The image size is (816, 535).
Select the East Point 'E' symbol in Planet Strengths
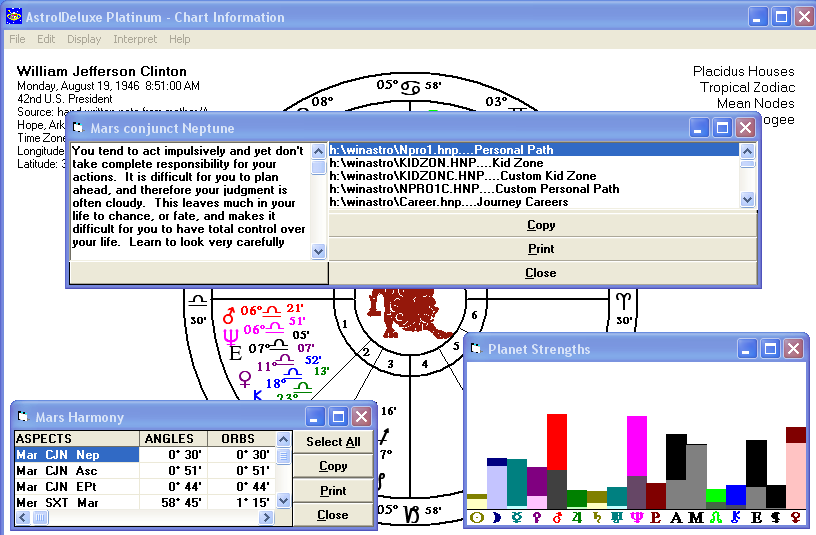pos(756,517)
